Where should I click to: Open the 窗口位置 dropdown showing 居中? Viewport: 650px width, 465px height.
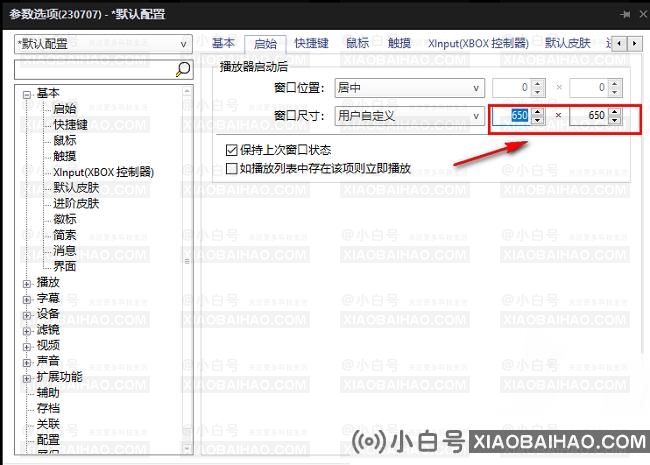(409, 88)
